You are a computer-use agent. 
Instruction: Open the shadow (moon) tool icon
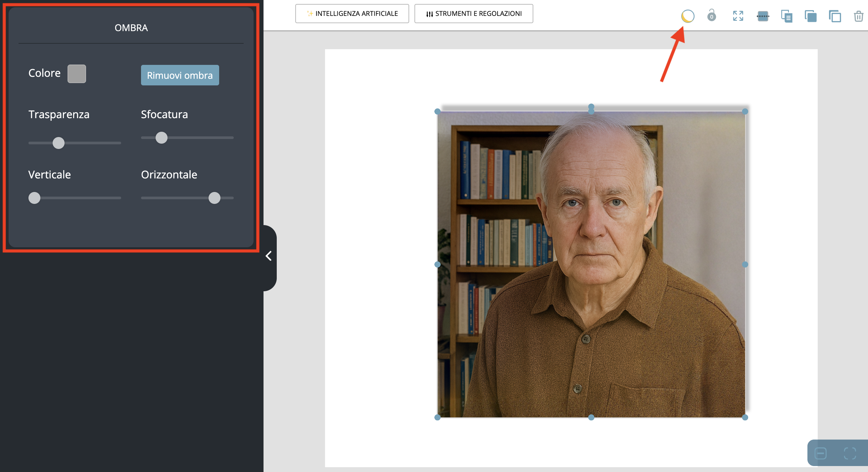coord(687,16)
